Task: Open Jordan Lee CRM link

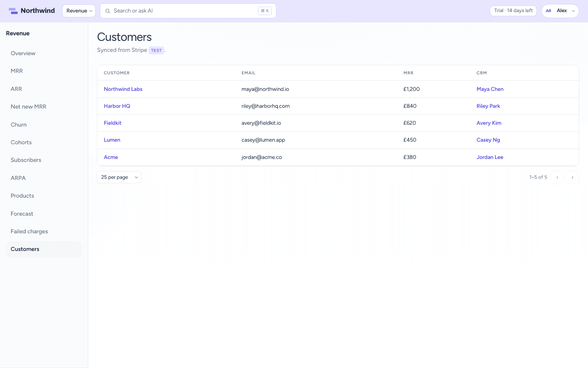Action: click(490, 157)
